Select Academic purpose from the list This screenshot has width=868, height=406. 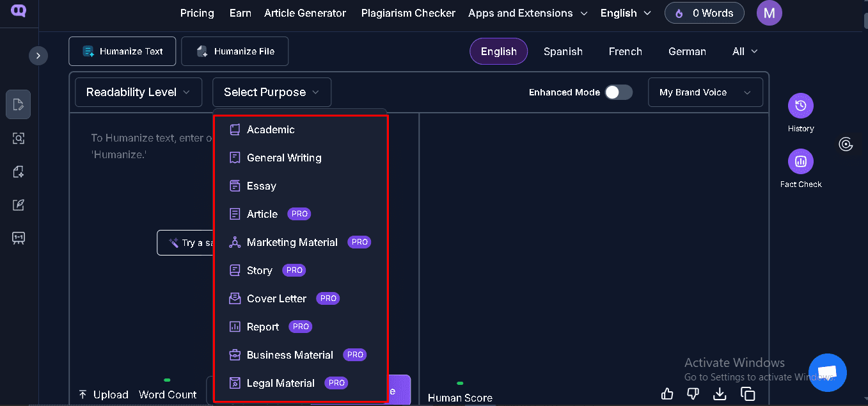point(270,129)
